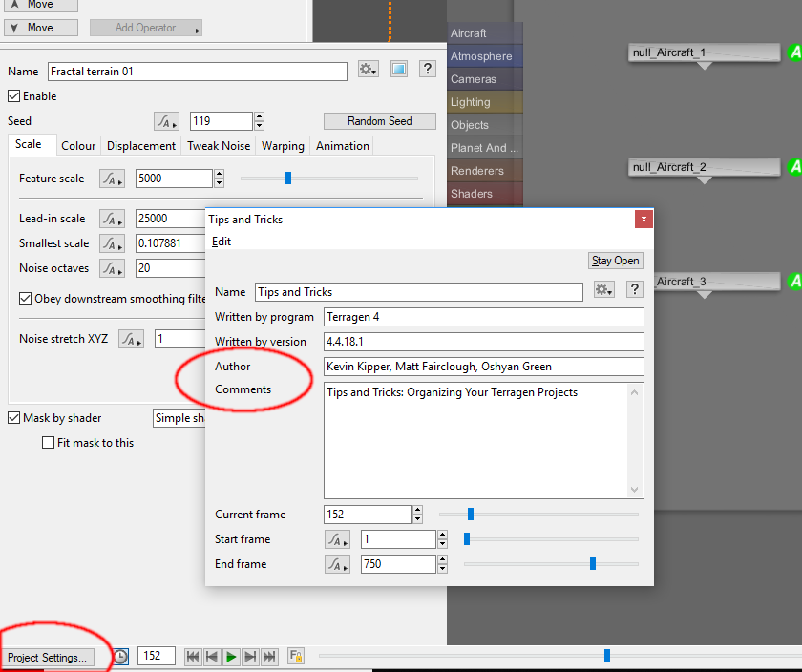
Task: Open Project Settings
Action: click(x=47, y=657)
